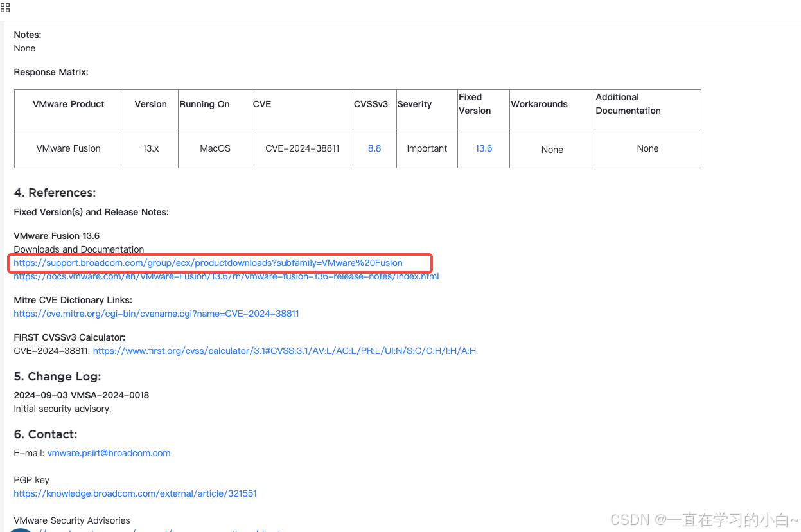The height and width of the screenshot is (532, 801).
Task: Click the 'MacOS' table cell
Action: click(215, 148)
